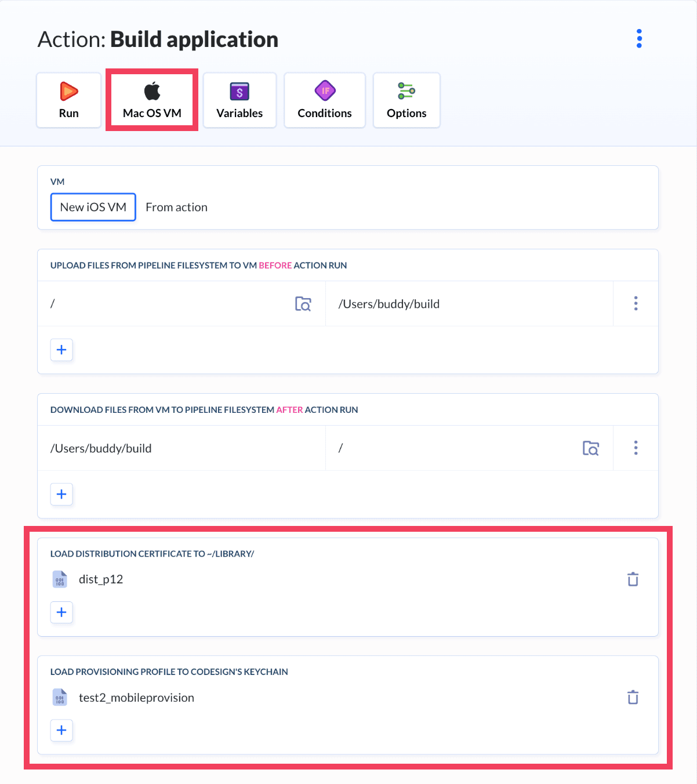Browse pipeline filesystem for upload source path

click(303, 304)
